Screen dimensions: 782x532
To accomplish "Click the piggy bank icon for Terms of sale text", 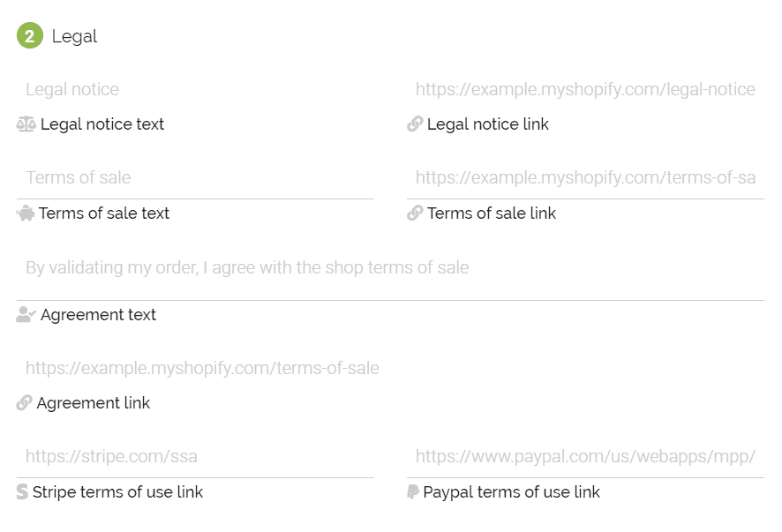I will point(26,214).
